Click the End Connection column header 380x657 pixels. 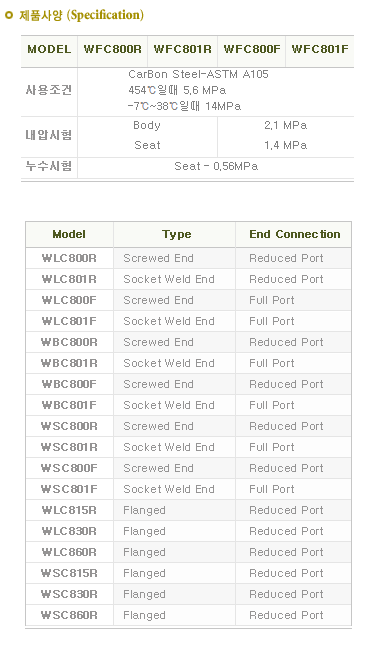(x=295, y=234)
